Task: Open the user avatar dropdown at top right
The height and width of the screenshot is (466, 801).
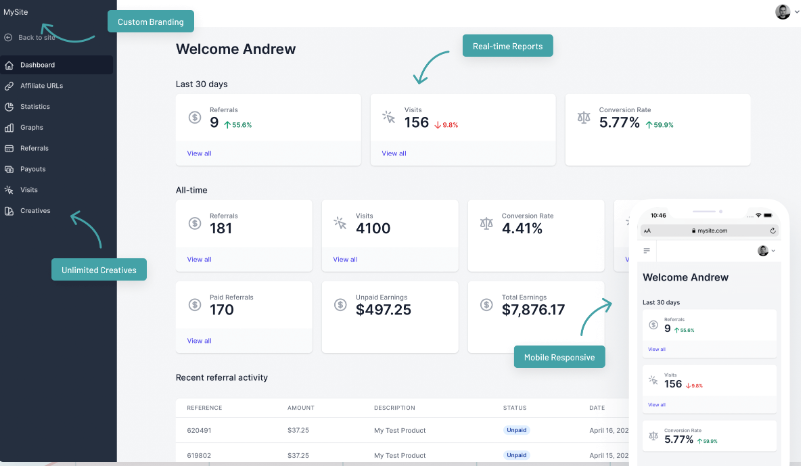Action: 787,12
